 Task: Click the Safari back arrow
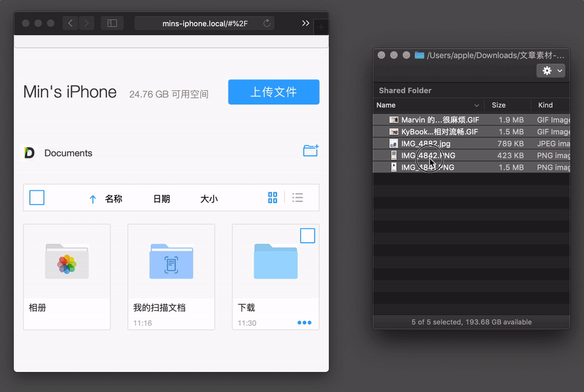(70, 23)
